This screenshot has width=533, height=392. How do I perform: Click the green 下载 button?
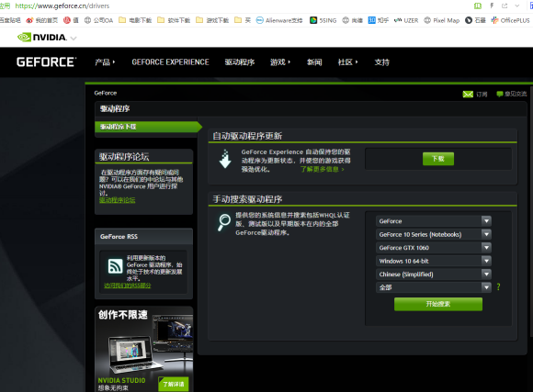(438, 159)
